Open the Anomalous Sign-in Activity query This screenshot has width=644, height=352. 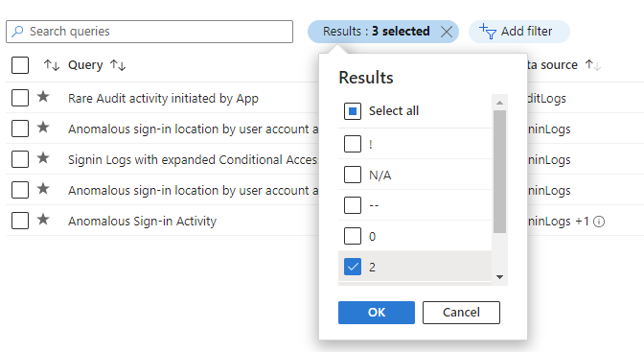pos(142,222)
